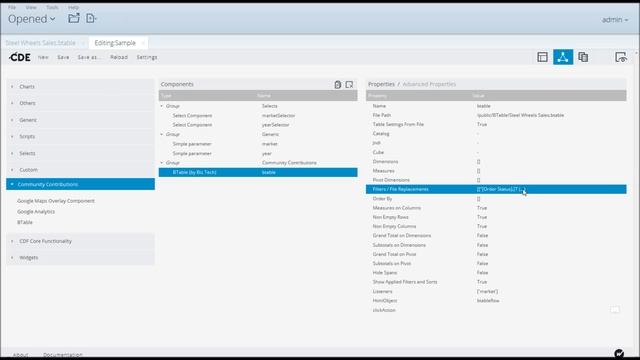
Task: Open the admin user dropdown
Action: pos(615,20)
